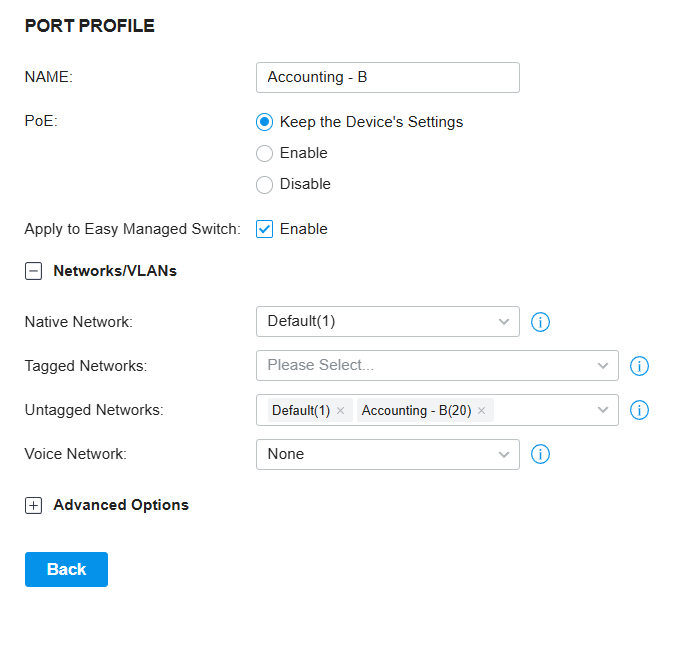Select Keep the Device's Settings PoE option
689x645 pixels.
(x=265, y=122)
